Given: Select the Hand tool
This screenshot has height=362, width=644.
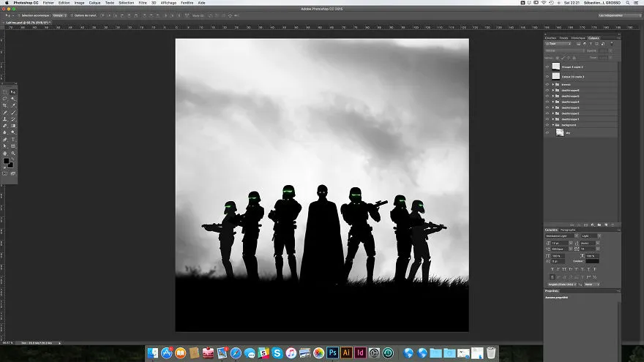Looking at the screenshot, I should 5,153.
